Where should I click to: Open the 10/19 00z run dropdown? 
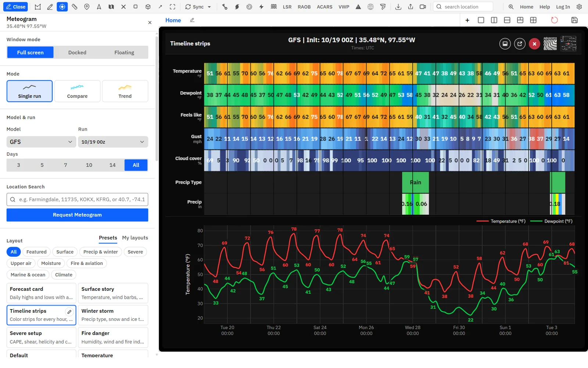(x=113, y=142)
